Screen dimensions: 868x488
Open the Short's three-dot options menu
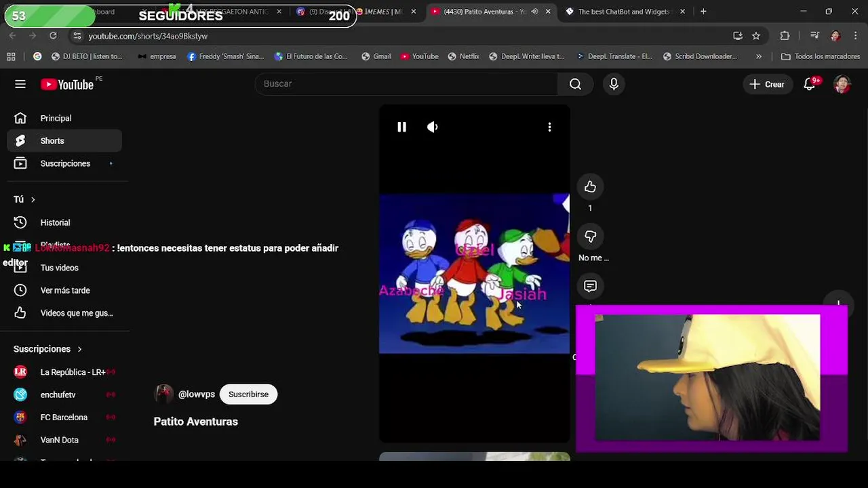point(549,127)
